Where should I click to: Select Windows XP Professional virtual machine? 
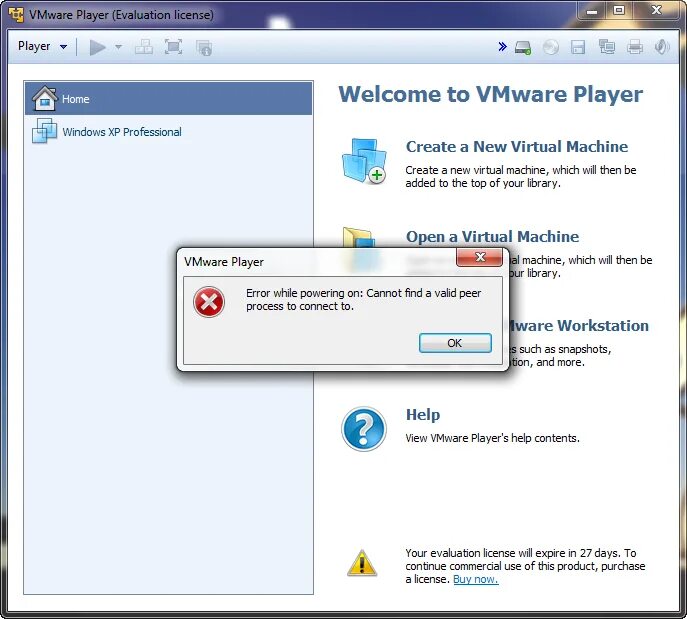click(x=169, y=132)
